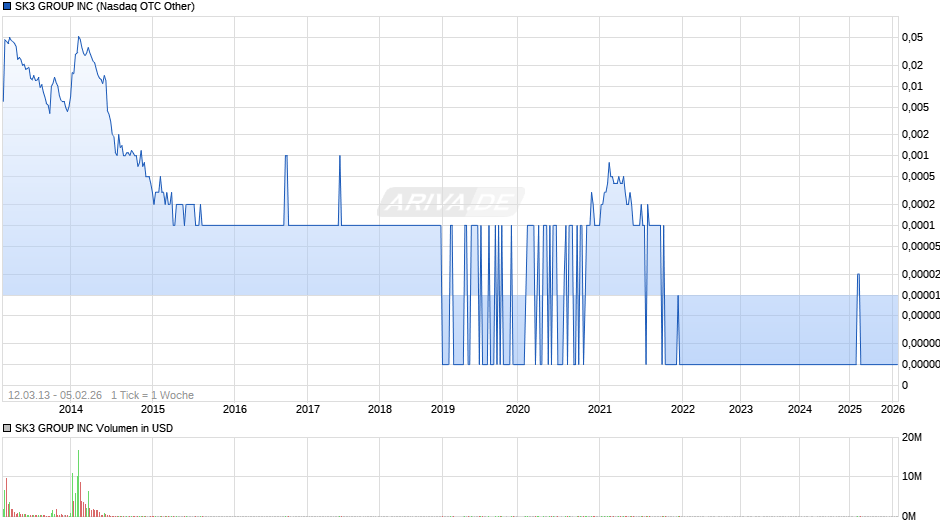Click the 20M volume axis label
This screenshot has height=526, width=940.
tap(912, 438)
